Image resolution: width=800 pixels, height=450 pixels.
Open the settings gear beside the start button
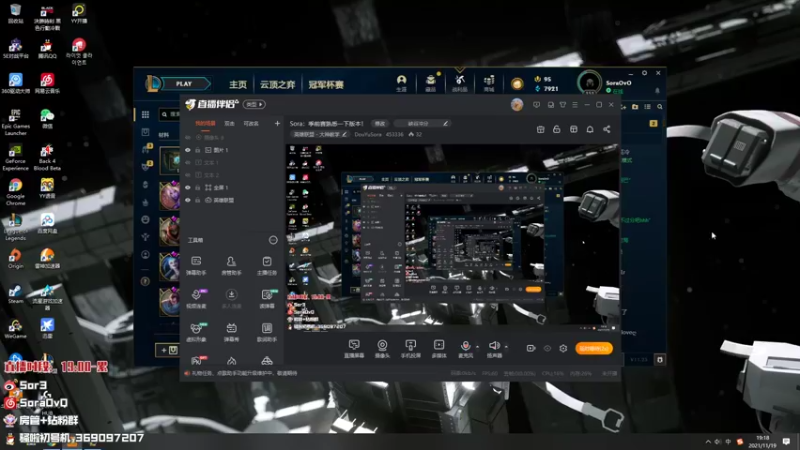point(563,348)
